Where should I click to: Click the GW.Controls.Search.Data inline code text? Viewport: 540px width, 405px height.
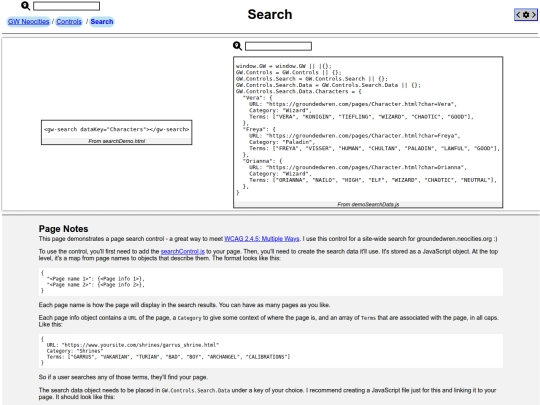click(196, 391)
